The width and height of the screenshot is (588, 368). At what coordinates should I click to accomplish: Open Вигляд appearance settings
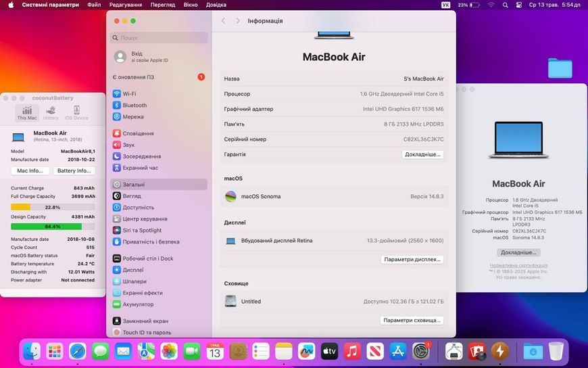pyautogui.click(x=160, y=196)
